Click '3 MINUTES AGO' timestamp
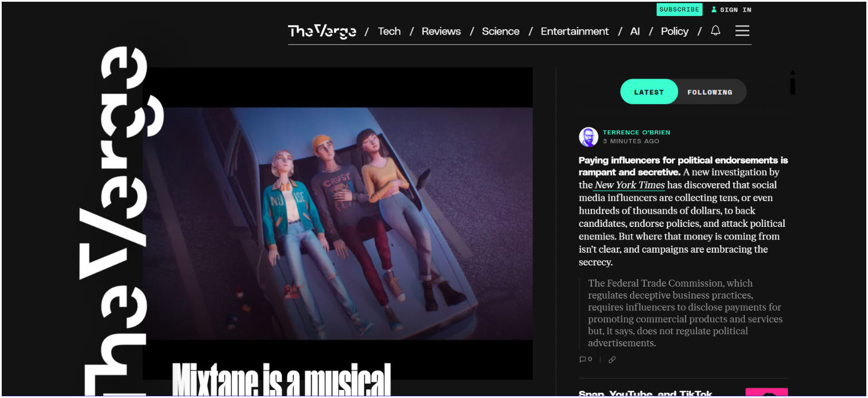The image size is (868, 398). 631,141
